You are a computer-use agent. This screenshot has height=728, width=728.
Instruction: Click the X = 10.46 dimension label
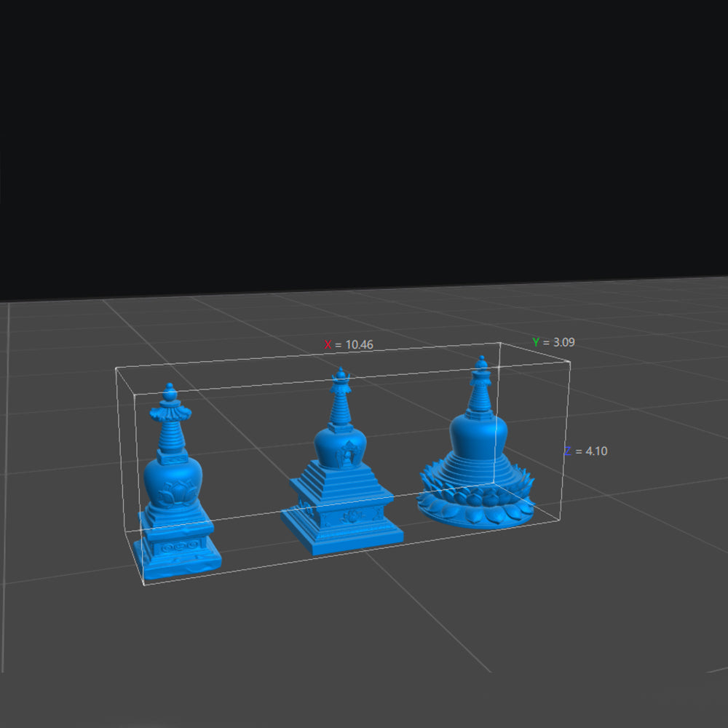(349, 344)
